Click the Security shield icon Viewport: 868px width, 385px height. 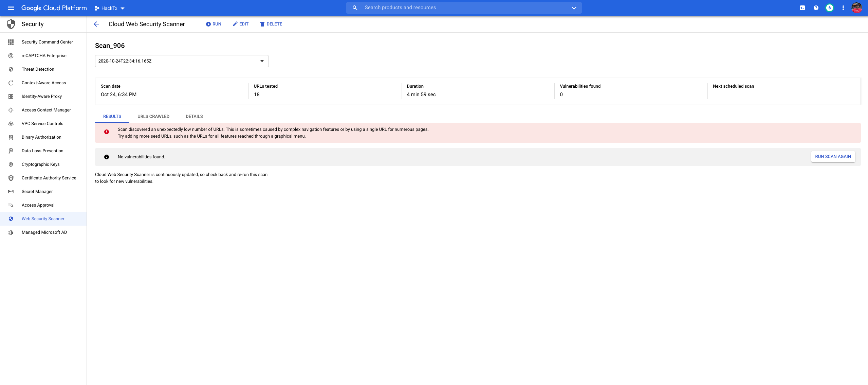tap(11, 24)
